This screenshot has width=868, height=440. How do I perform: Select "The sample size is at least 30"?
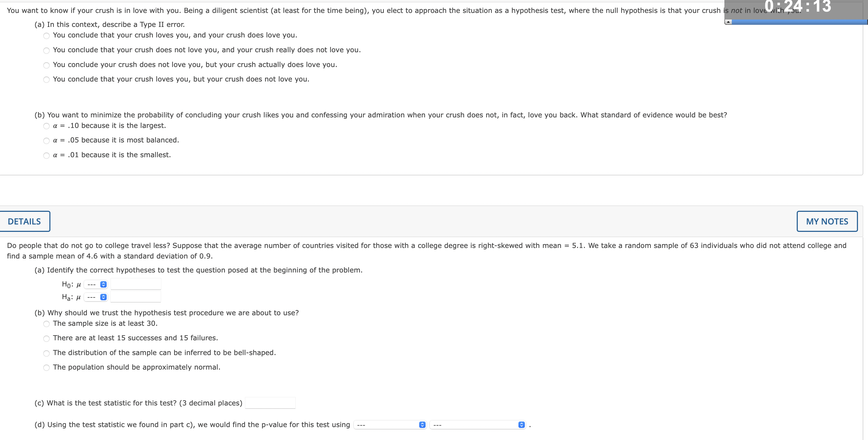[x=46, y=324]
